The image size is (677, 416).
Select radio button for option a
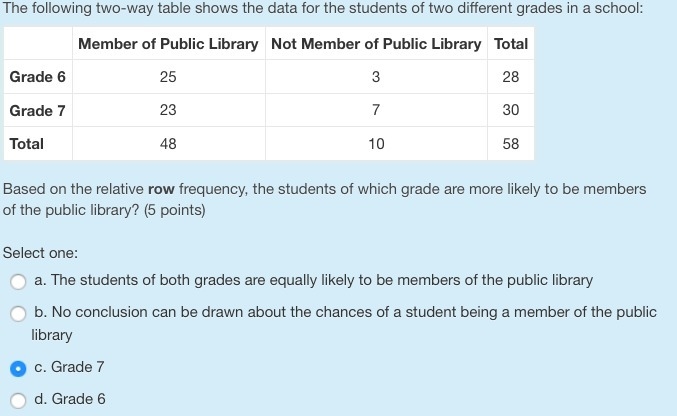pyautogui.click(x=18, y=282)
